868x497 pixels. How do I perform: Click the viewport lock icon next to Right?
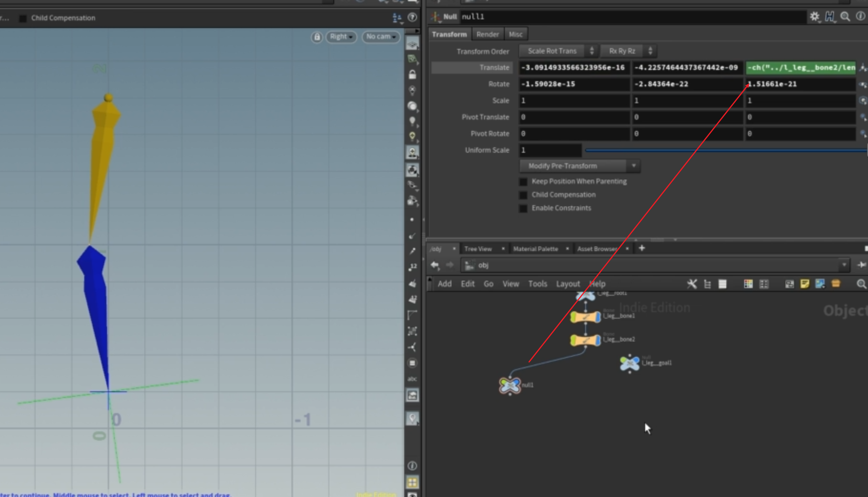(317, 37)
